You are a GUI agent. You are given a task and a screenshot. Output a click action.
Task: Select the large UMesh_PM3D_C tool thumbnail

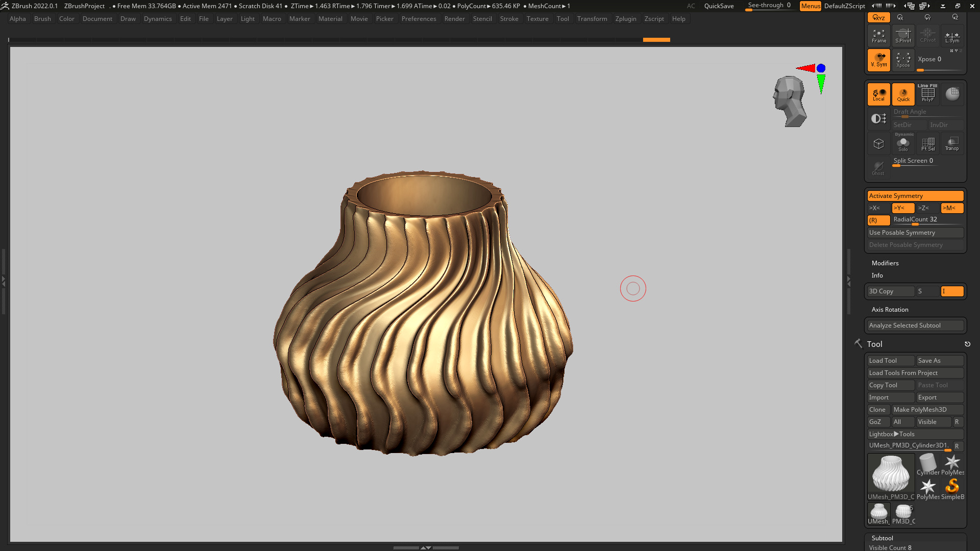[x=891, y=477]
